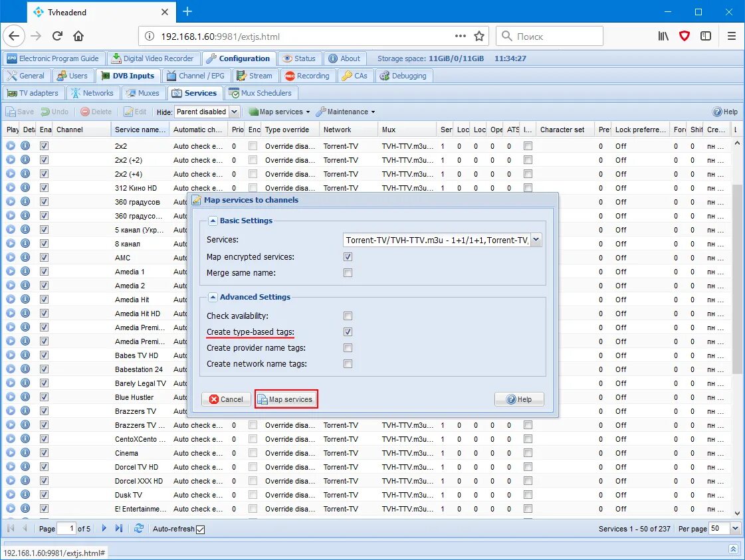Click the play icon for the 2x2 service

(12, 145)
